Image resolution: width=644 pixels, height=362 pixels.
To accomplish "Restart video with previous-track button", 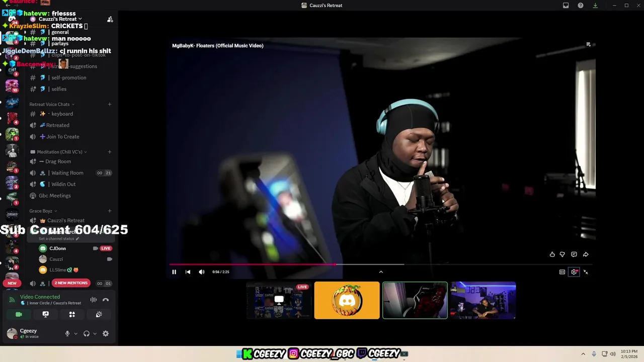I will pos(188,272).
